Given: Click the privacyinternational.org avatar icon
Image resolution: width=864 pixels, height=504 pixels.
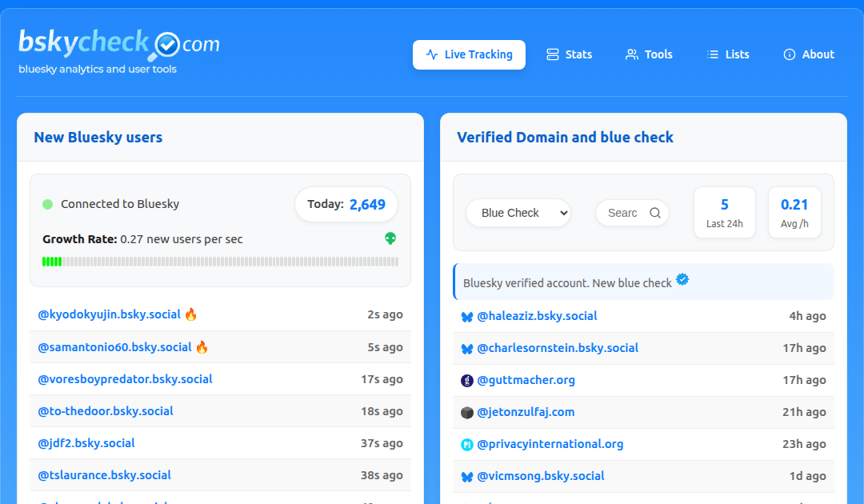Looking at the screenshot, I should click(467, 445).
